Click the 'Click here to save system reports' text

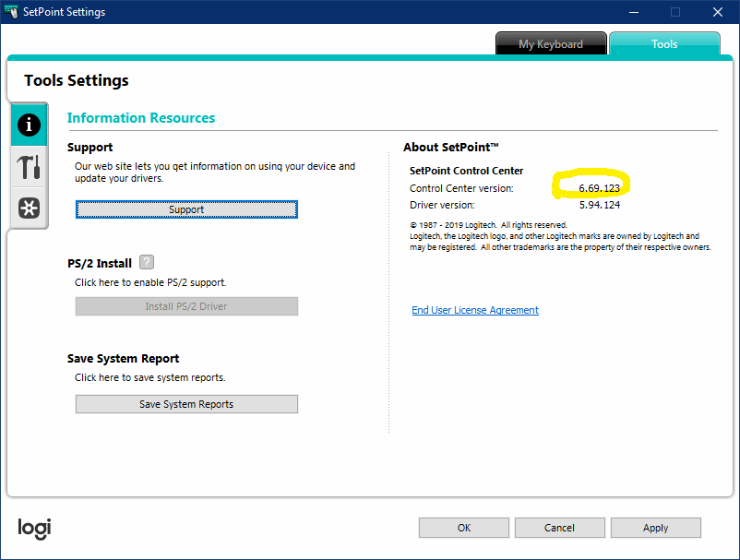point(150,377)
